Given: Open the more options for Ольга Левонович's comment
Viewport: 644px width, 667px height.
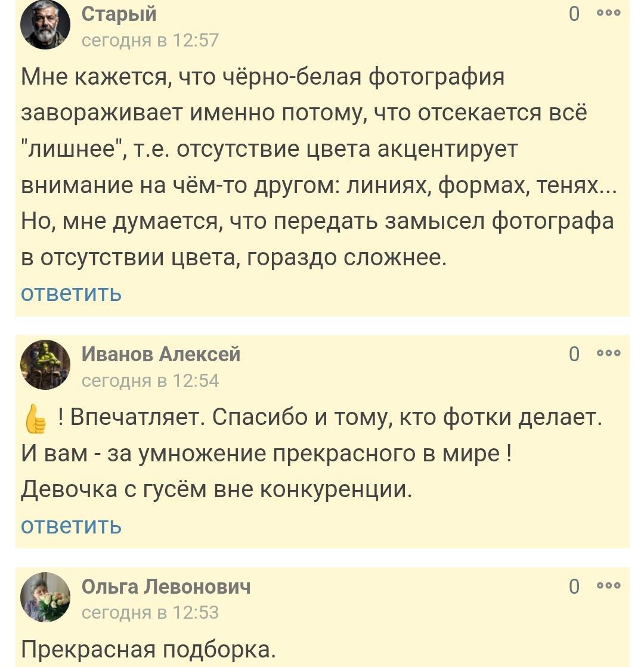Looking at the screenshot, I should [x=609, y=586].
